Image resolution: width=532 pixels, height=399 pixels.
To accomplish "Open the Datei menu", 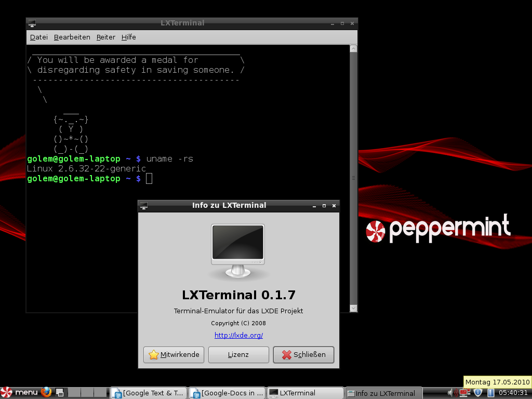I will pyautogui.click(x=39, y=37).
